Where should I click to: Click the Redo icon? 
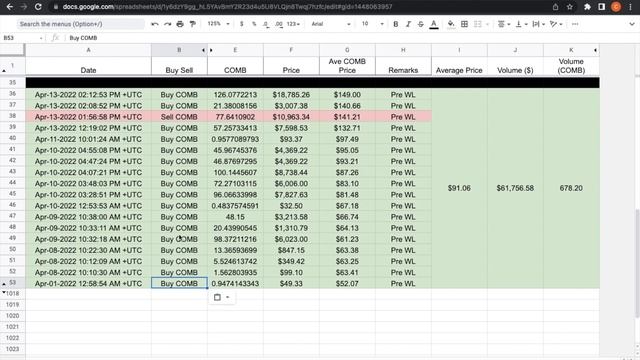(167, 24)
